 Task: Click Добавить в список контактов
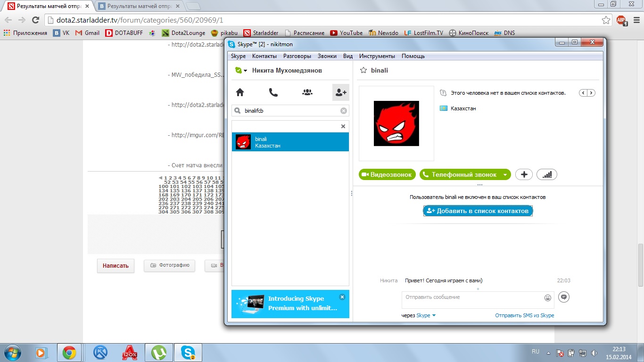pyautogui.click(x=478, y=211)
